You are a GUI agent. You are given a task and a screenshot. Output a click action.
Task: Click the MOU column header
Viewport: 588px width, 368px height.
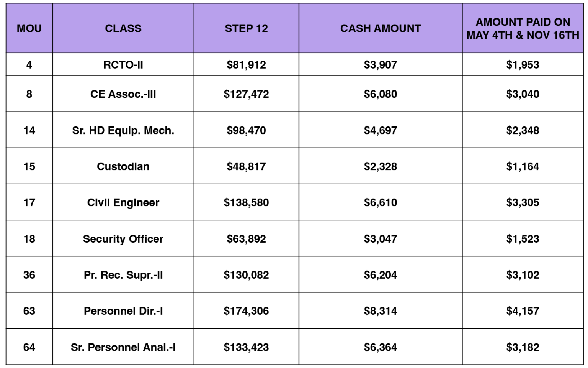coord(29,28)
